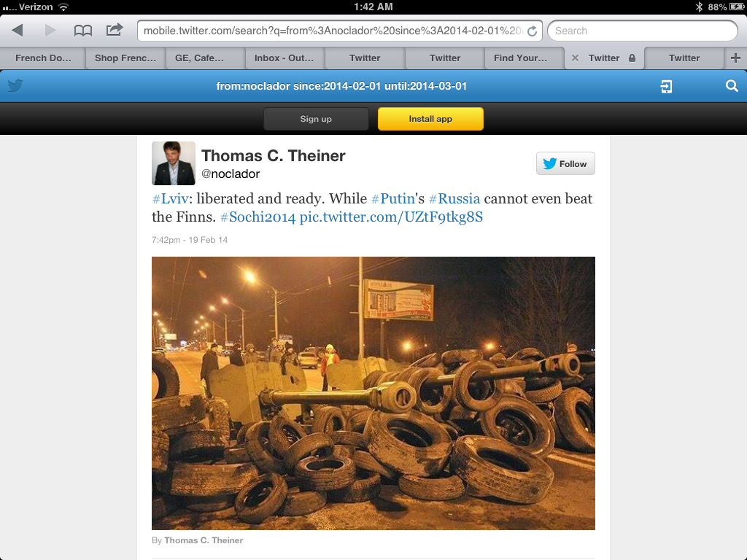Reload the page with refresh icon
The height and width of the screenshot is (560, 747).
click(532, 31)
